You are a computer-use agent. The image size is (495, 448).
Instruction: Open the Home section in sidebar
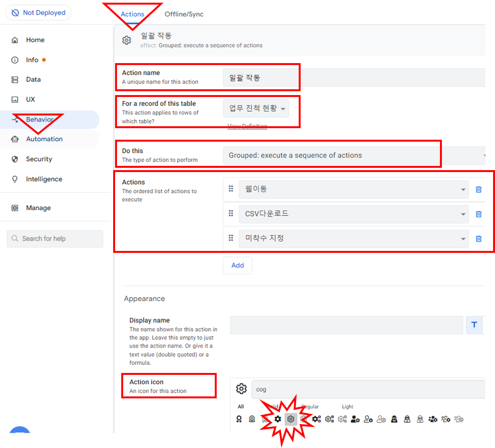tap(35, 40)
